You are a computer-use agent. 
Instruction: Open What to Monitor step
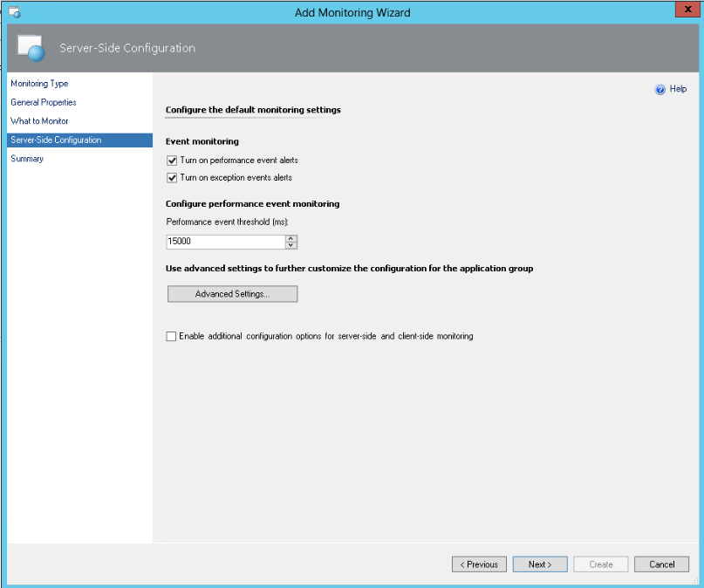click(39, 121)
